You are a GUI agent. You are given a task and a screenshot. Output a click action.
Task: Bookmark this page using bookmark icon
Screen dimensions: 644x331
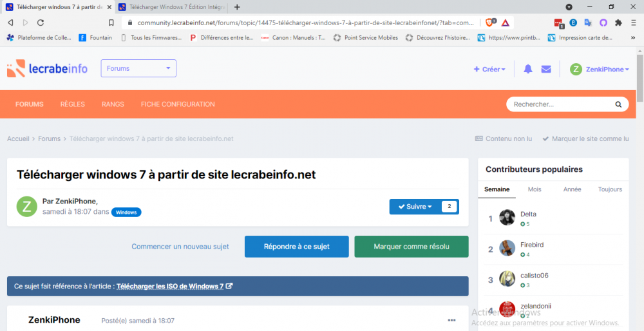111,23
